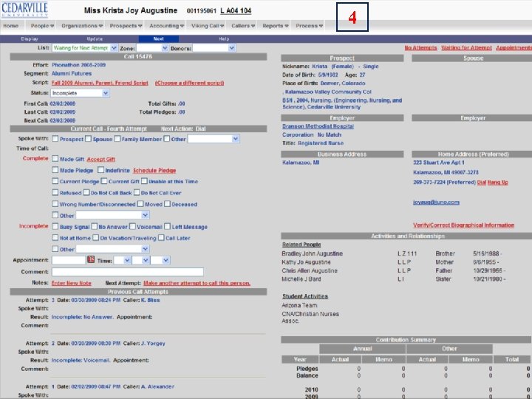Tick the Made Gift checkbox
This screenshot has width=532, height=399.
tap(55, 158)
